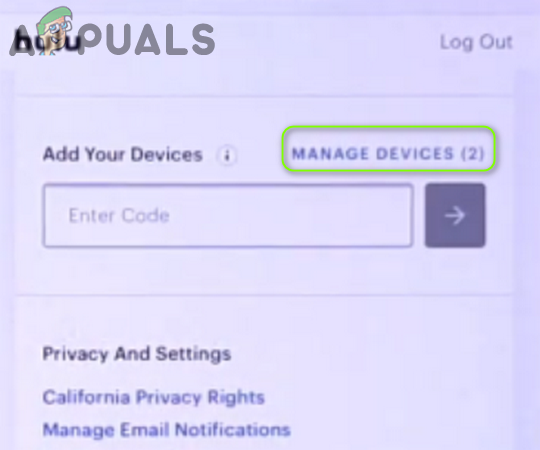540x450 pixels.
Task: Click the Enter Code placeholder text
Action: (119, 216)
